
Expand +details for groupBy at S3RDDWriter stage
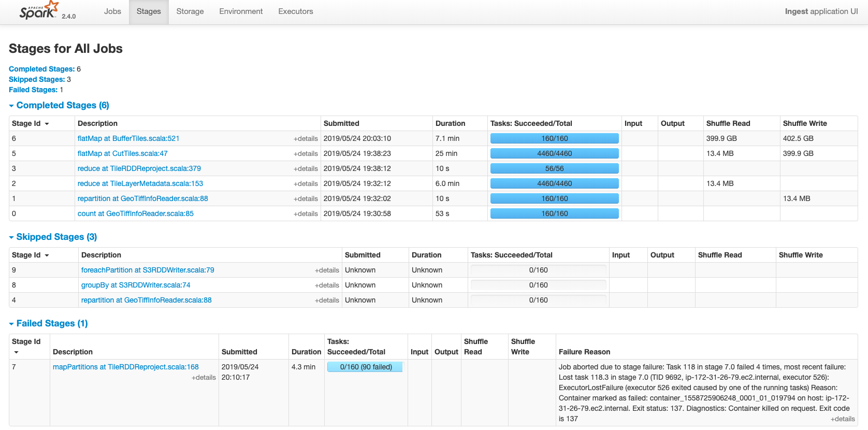point(327,285)
